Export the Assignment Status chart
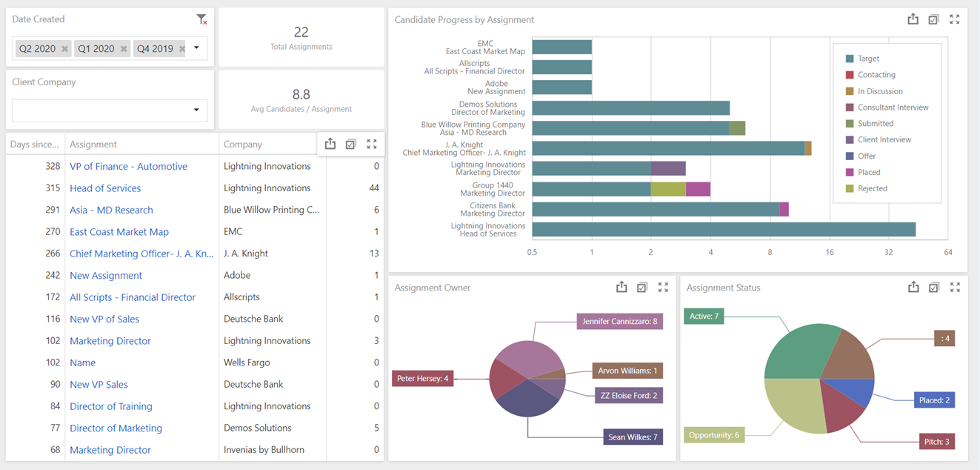 point(913,288)
